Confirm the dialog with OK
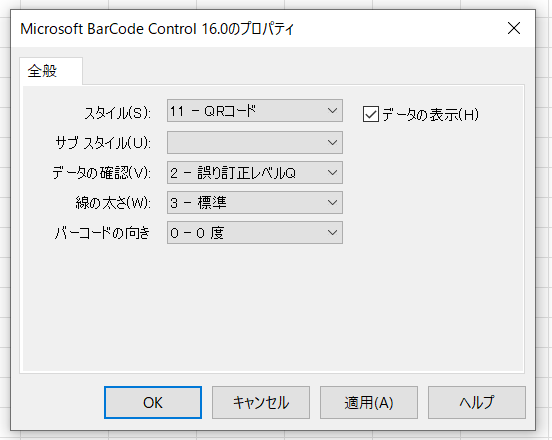 pos(153,402)
